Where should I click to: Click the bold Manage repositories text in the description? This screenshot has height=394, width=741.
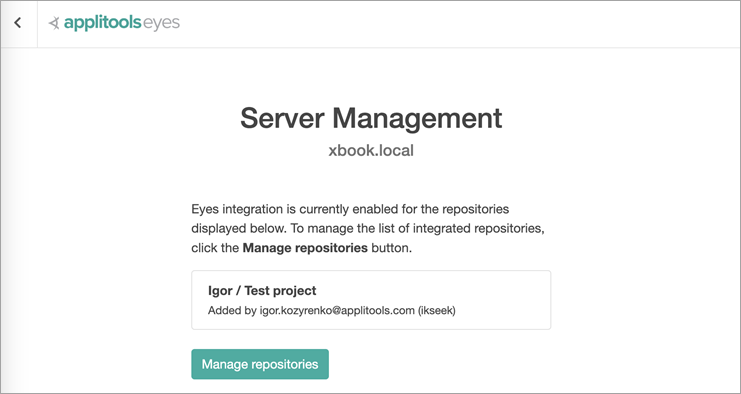pyautogui.click(x=305, y=248)
